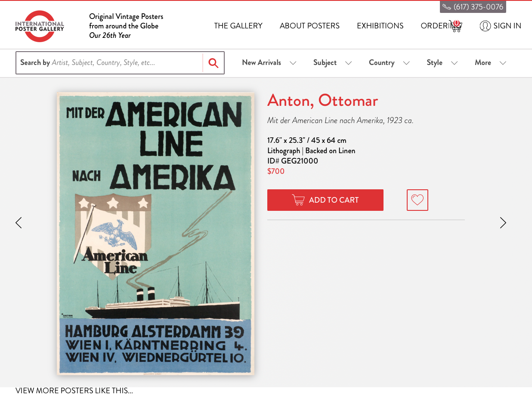Open The Gallery menu item
Screen dimensions: 532x401
[x=238, y=26]
